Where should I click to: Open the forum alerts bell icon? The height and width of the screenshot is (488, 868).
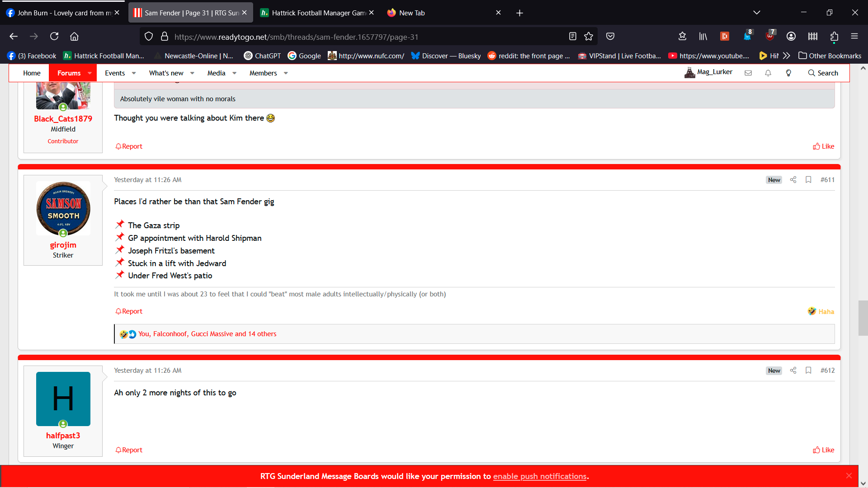pos(768,73)
